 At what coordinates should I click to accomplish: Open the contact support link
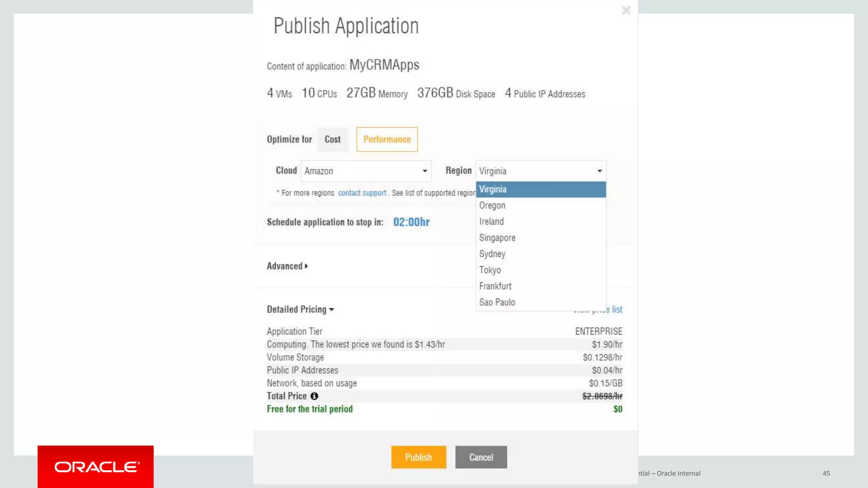pos(362,193)
